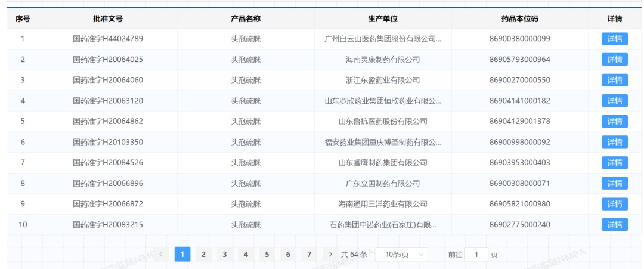Open details for 国药准字H20103350
The height and width of the screenshot is (269, 644).
[614, 142]
